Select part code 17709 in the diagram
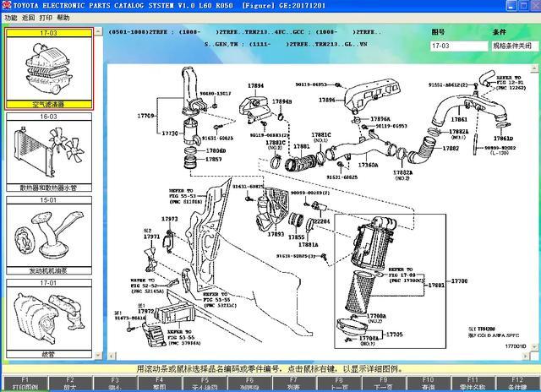 [x=146, y=116]
